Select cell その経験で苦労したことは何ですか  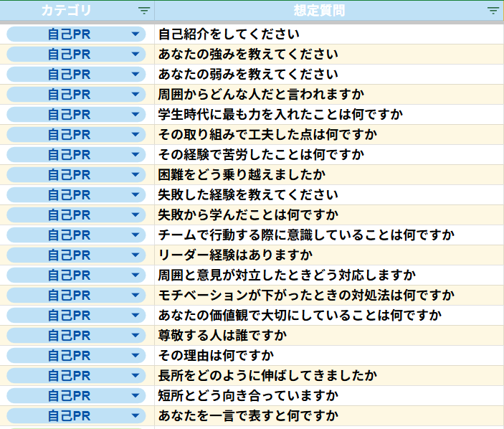click(x=329, y=155)
